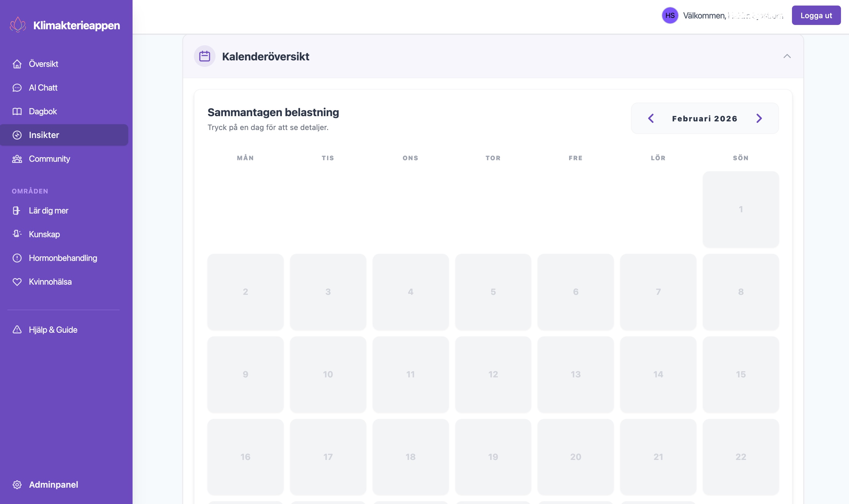Viewport: 849px width, 504px height.
Task: Click the HS user avatar
Action: pos(670,16)
